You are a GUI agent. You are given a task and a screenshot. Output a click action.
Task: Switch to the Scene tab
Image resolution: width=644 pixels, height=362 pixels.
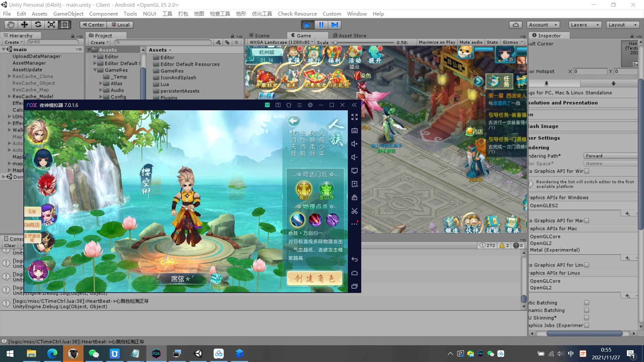point(259,36)
